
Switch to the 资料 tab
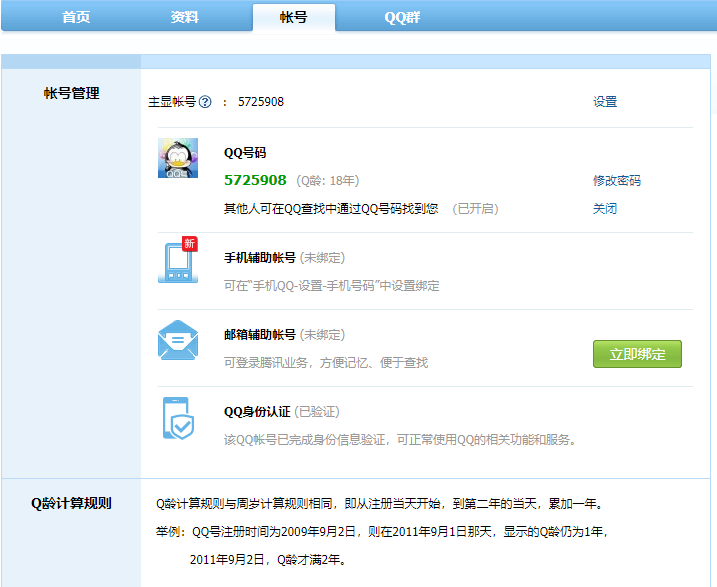(x=185, y=17)
